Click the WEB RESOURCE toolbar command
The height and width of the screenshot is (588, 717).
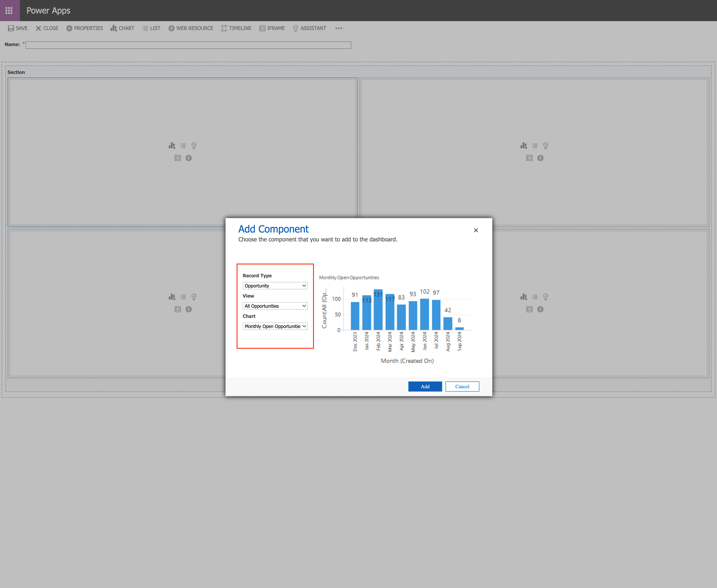[191, 28]
